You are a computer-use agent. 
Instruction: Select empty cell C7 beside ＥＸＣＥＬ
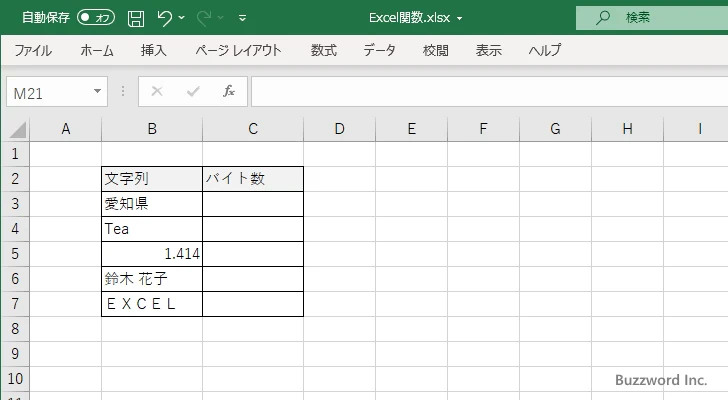click(x=253, y=304)
